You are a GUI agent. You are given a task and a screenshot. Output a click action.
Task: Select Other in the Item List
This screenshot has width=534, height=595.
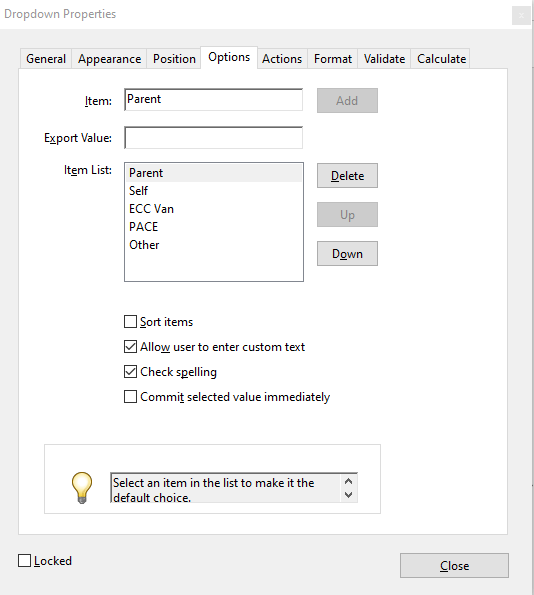coord(214,245)
